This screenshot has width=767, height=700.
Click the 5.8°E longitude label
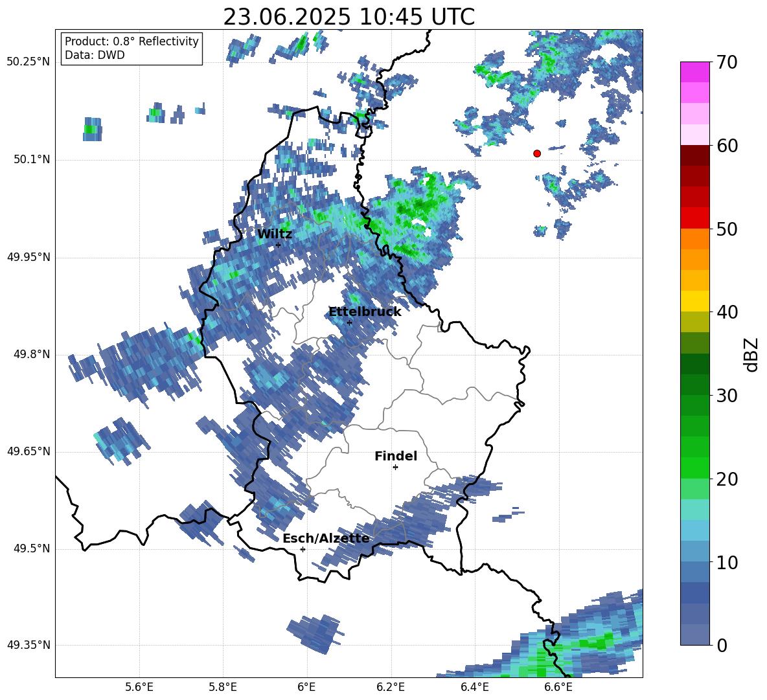[x=223, y=687]
